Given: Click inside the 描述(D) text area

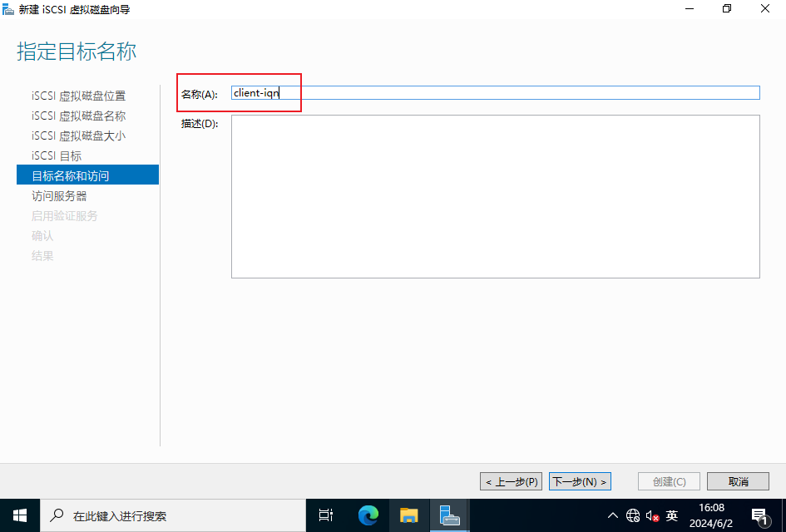Looking at the screenshot, I should [x=495, y=196].
